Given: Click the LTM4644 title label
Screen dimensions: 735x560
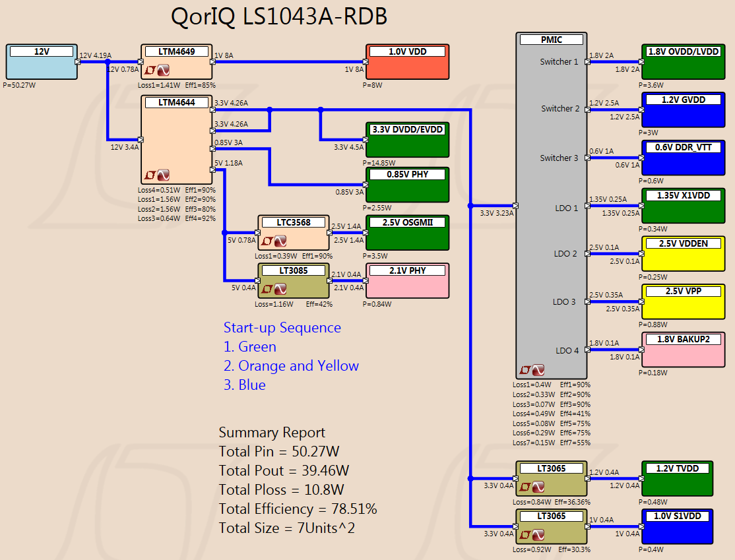Looking at the screenshot, I should [177, 103].
